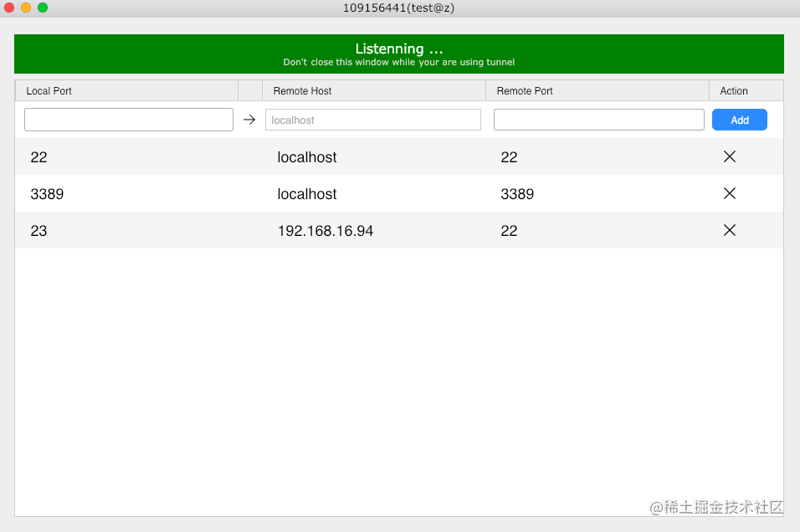Remove the 192.168.16.94 tunnel entry
Image resolution: width=800 pixels, height=532 pixels.
tap(729, 230)
